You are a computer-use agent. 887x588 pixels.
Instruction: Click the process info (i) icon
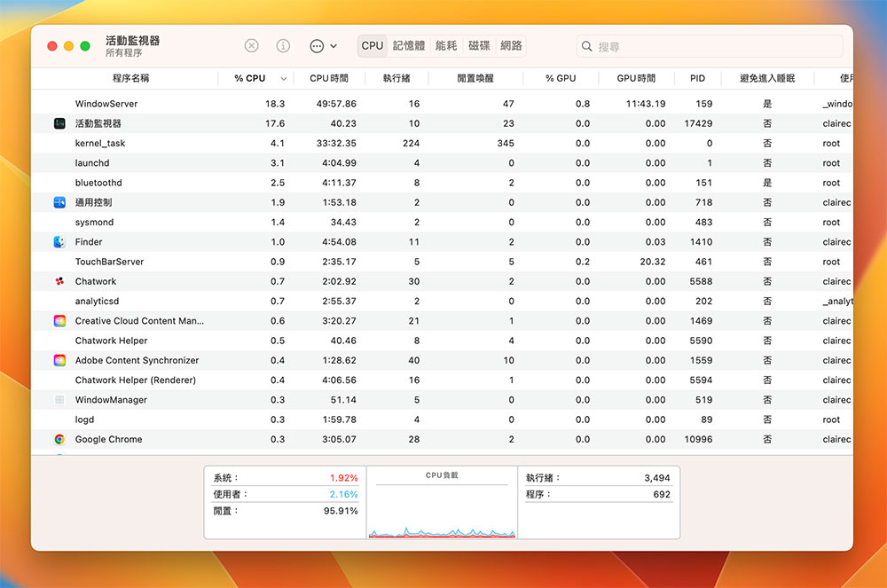(x=283, y=46)
